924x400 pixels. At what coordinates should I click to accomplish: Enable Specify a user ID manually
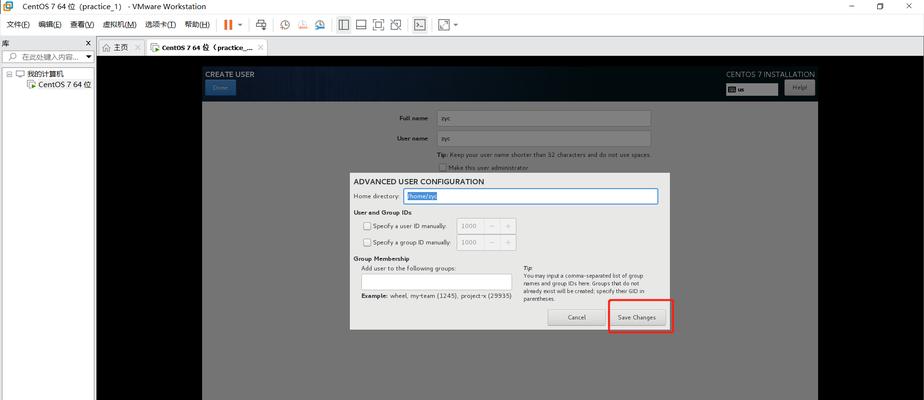[367, 226]
